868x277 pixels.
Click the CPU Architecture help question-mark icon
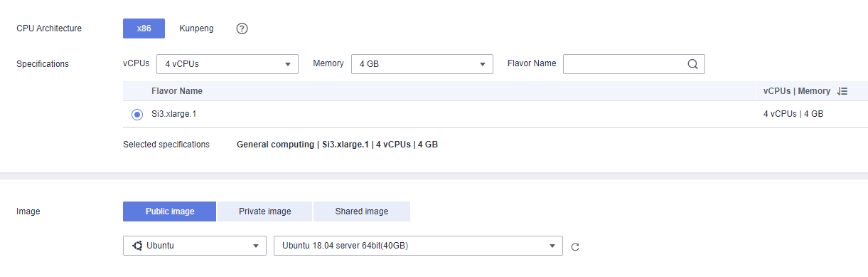(x=242, y=28)
